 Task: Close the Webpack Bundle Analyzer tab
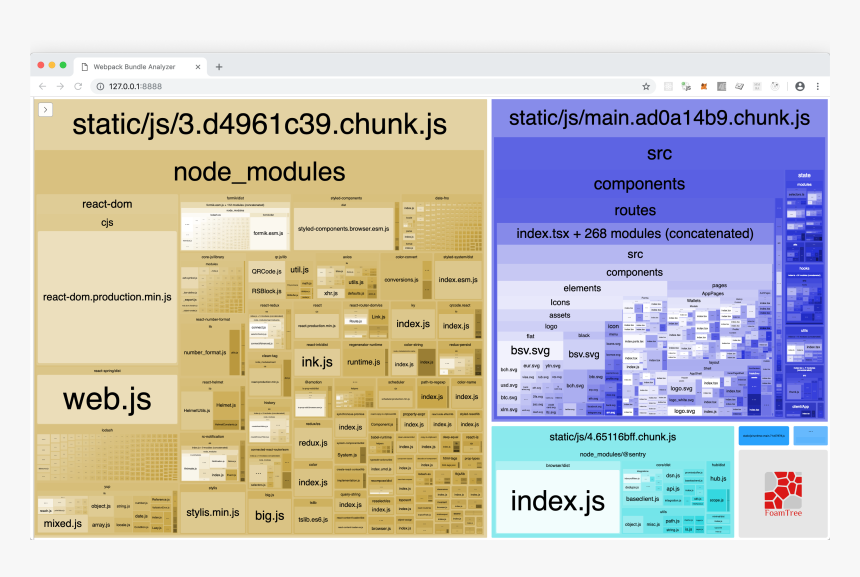[x=195, y=67]
